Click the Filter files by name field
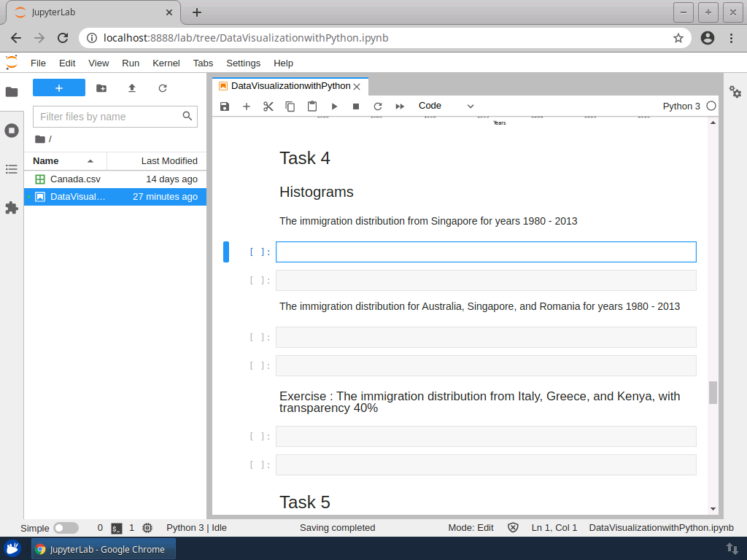 pyautogui.click(x=108, y=117)
